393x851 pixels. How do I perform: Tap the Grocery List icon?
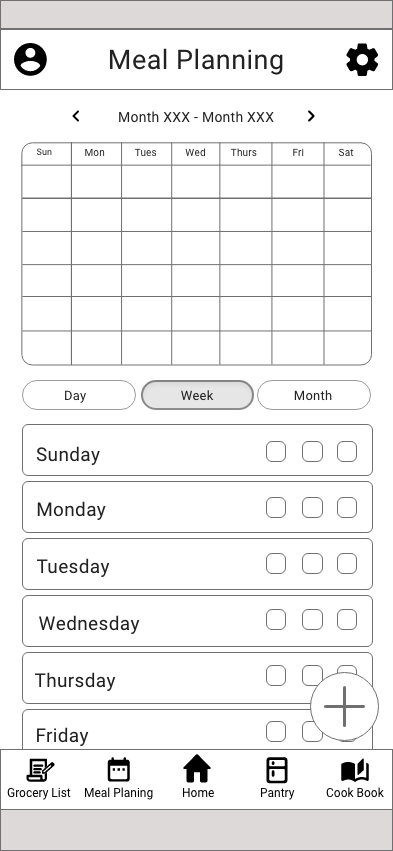pyautogui.click(x=40, y=770)
